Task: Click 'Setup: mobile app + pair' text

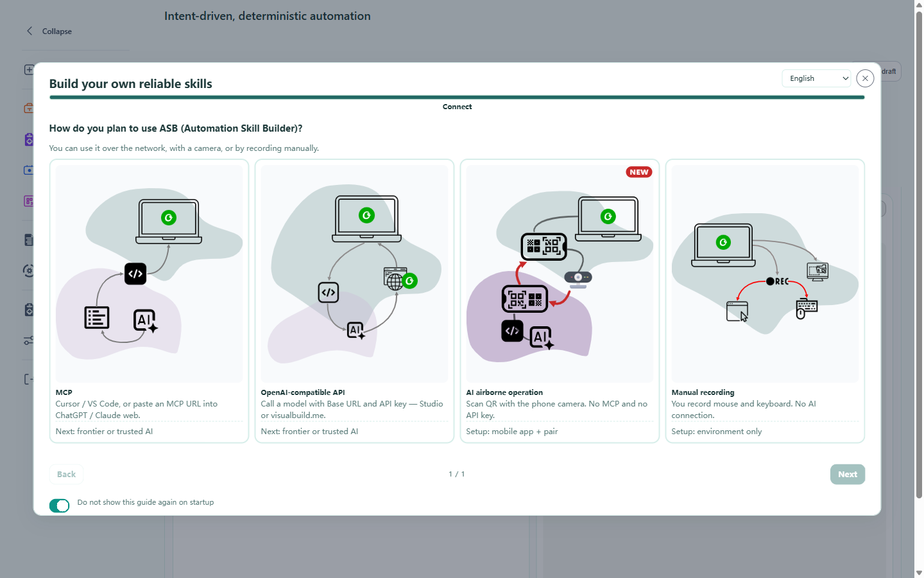Action: coord(512,432)
